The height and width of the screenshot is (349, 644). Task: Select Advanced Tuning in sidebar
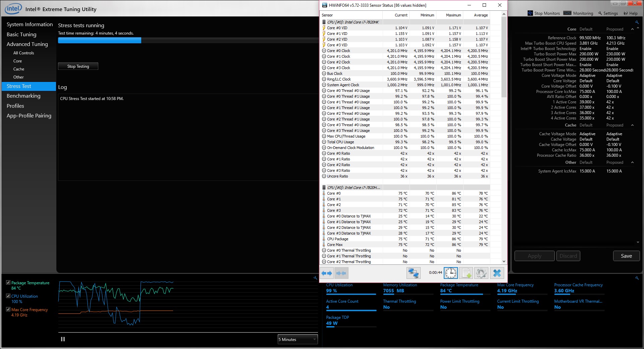click(x=27, y=44)
